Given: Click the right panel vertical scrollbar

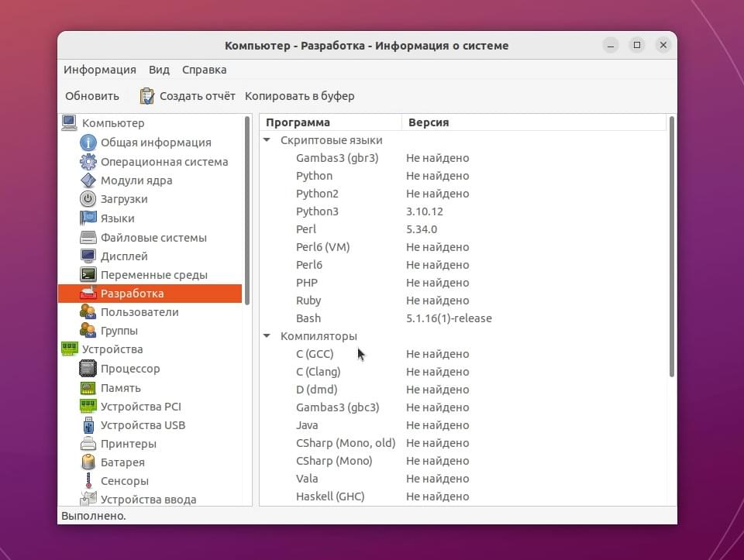Looking at the screenshot, I should click(671, 246).
